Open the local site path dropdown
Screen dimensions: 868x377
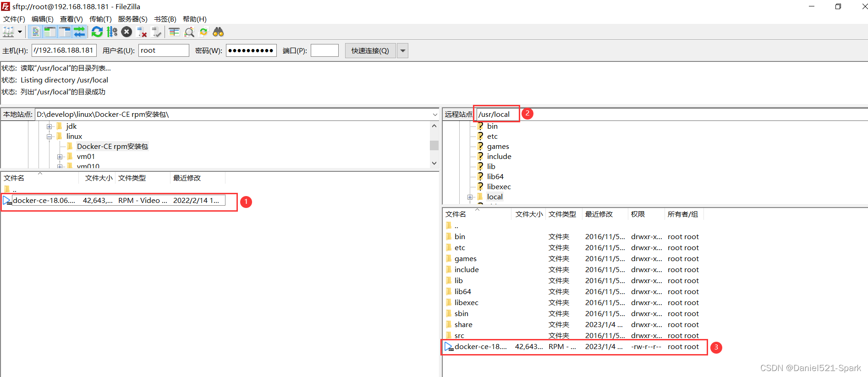tap(435, 115)
